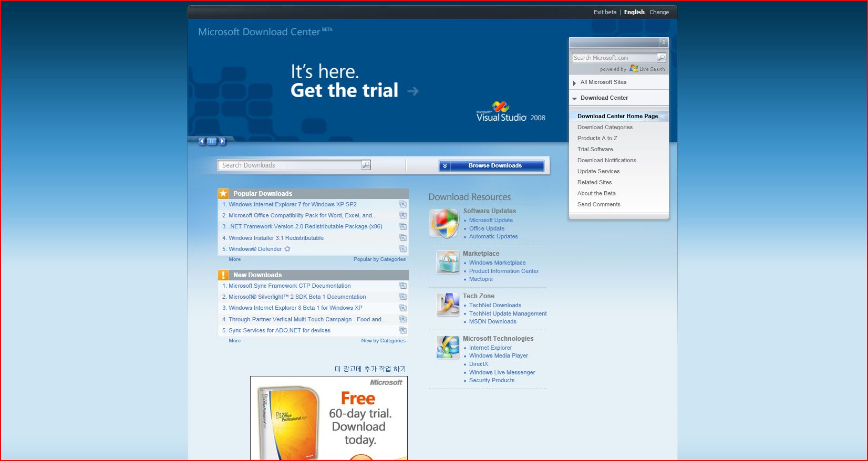Image resolution: width=868 pixels, height=461 pixels.
Task: Pause the banner slideshow
Action: [x=212, y=141]
